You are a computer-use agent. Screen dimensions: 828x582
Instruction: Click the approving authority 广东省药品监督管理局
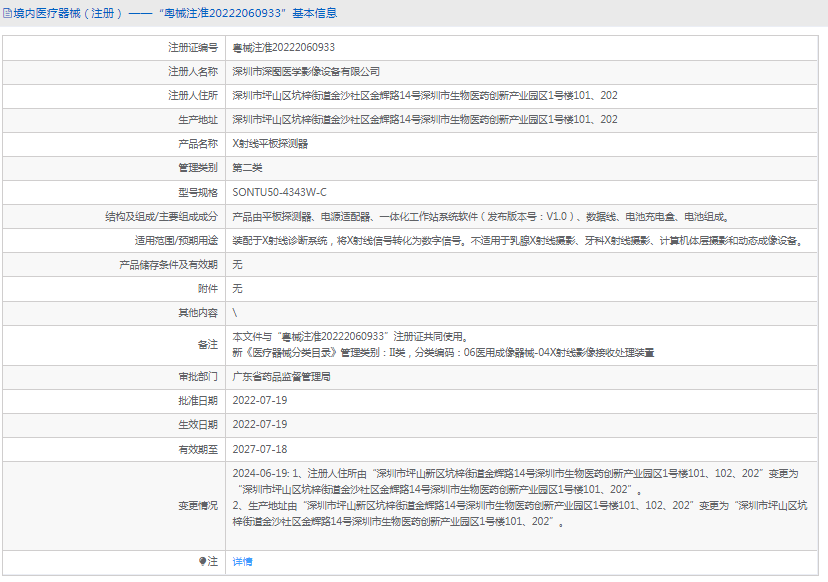(x=281, y=377)
